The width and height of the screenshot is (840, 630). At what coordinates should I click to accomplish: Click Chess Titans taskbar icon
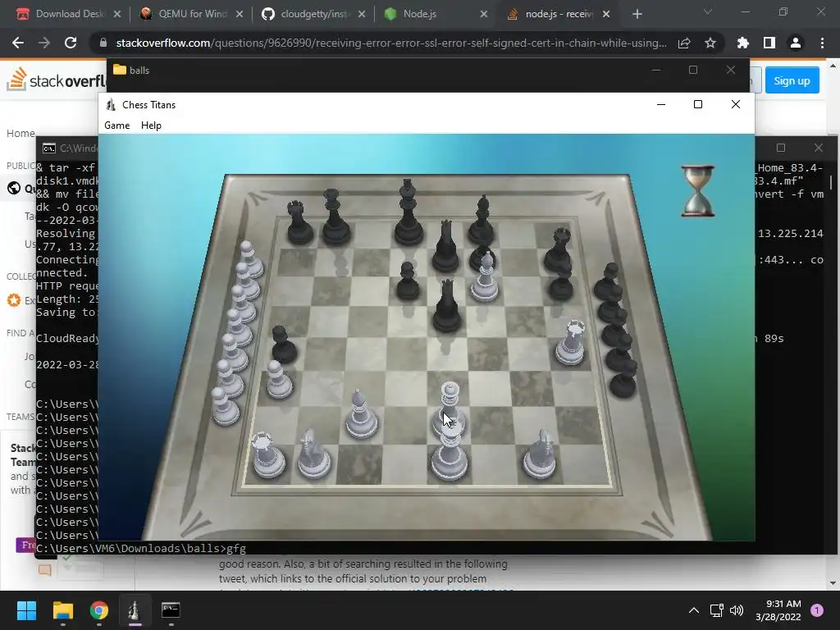click(135, 610)
